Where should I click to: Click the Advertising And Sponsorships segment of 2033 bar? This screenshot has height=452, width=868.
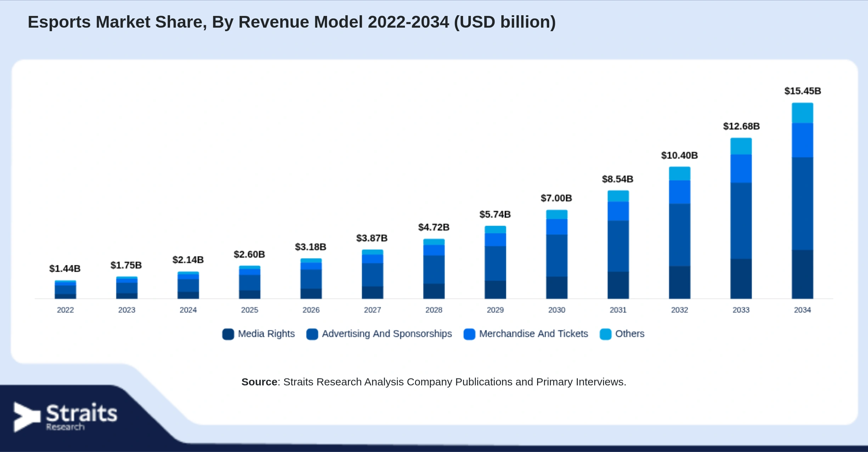point(741,221)
